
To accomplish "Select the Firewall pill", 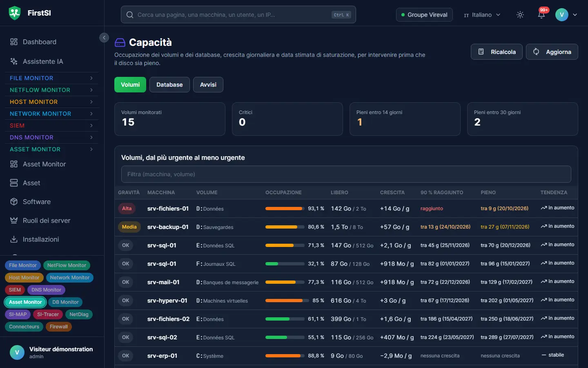I will tap(59, 327).
